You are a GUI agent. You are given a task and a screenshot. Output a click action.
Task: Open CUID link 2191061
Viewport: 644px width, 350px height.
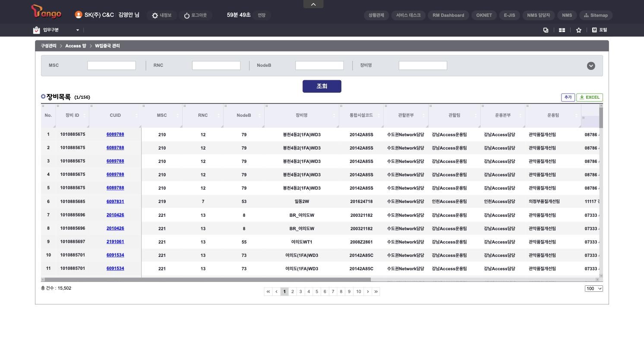point(115,242)
